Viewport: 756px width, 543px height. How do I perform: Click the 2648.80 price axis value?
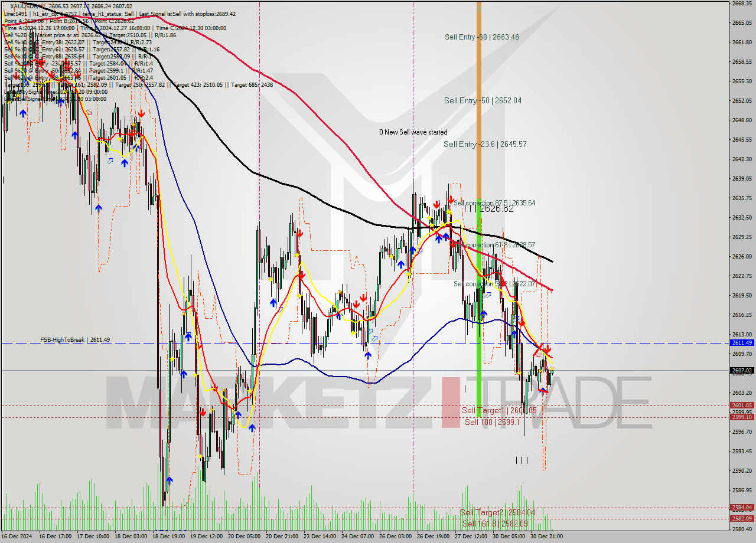[741, 120]
